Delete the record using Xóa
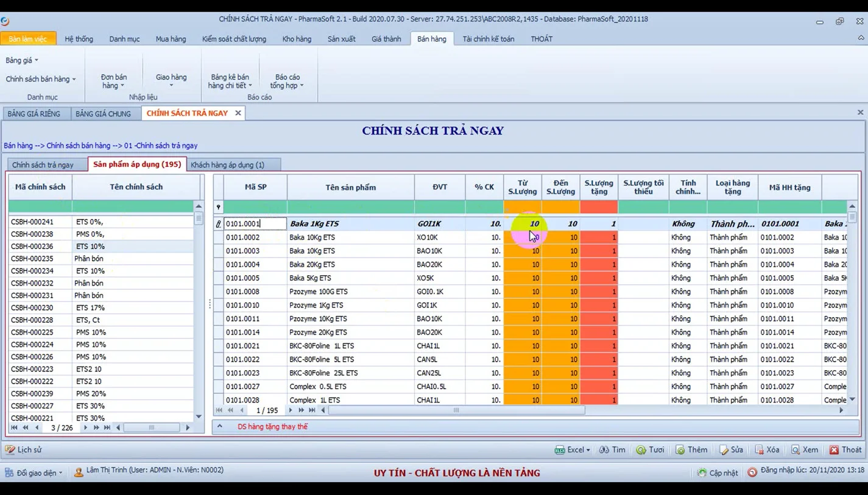 [x=767, y=450]
